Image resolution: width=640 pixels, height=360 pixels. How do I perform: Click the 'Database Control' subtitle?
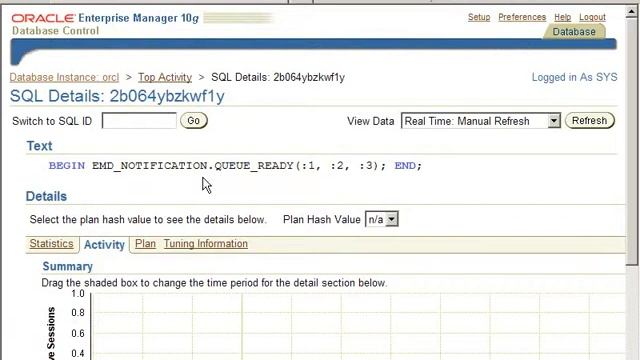[56, 31]
